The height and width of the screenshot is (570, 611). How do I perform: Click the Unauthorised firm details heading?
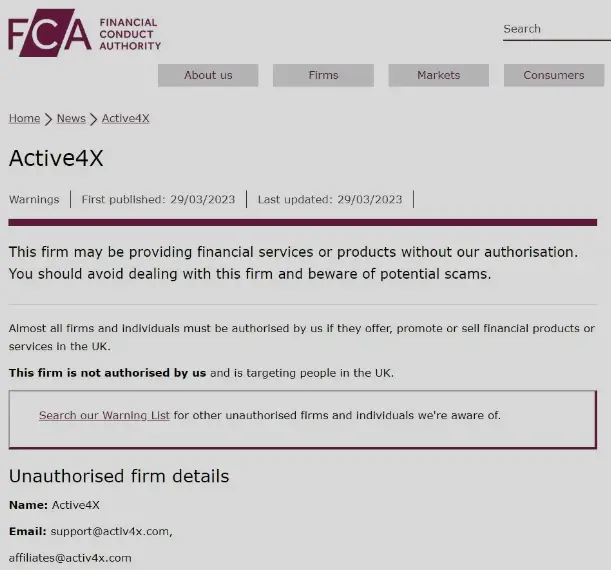point(119,476)
